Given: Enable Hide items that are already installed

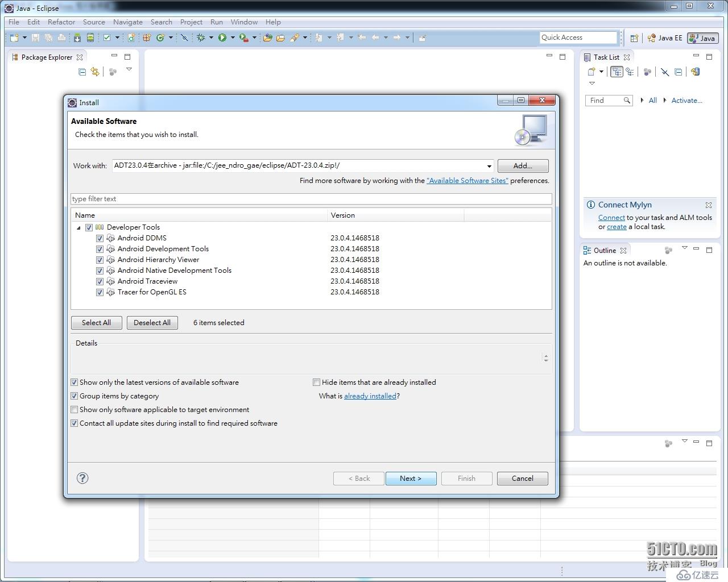Looking at the screenshot, I should (x=316, y=383).
